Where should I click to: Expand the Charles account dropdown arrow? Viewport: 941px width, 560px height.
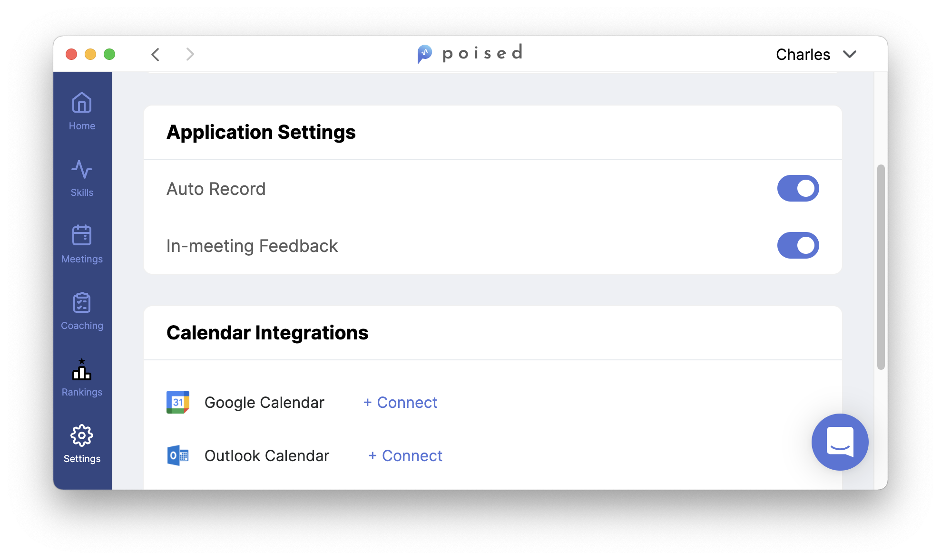click(850, 54)
